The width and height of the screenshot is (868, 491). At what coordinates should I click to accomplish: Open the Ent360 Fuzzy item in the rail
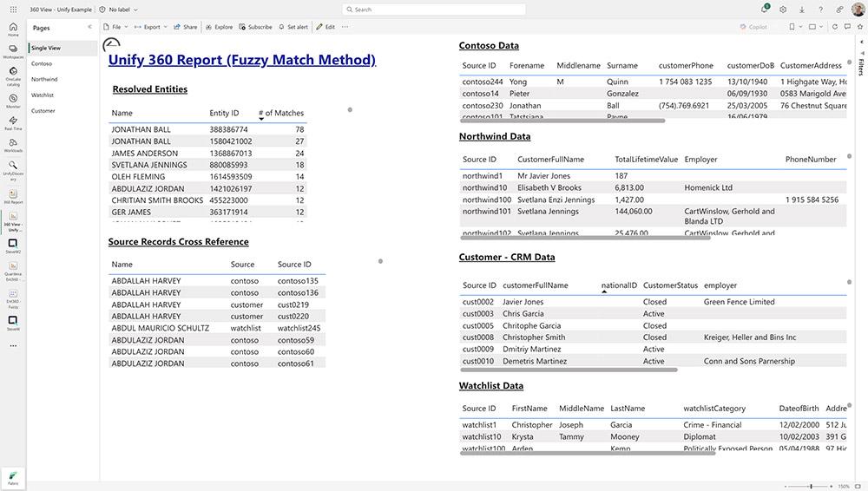(13, 299)
